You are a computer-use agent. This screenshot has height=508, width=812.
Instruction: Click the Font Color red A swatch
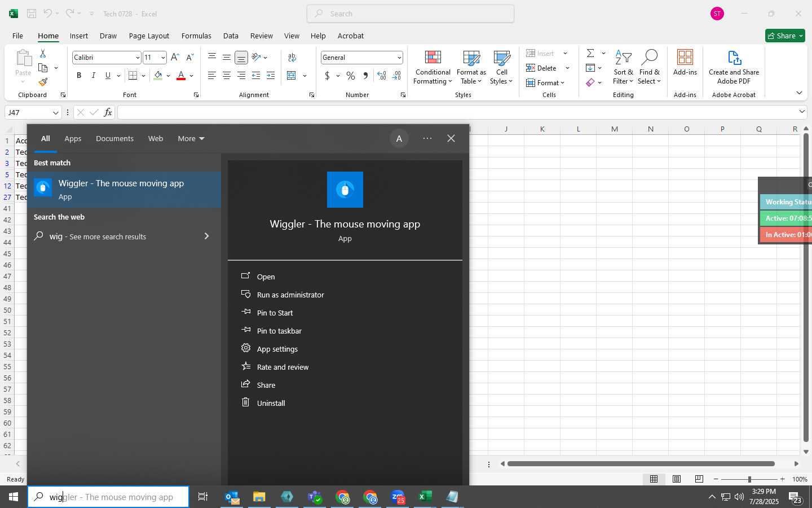tap(181, 76)
